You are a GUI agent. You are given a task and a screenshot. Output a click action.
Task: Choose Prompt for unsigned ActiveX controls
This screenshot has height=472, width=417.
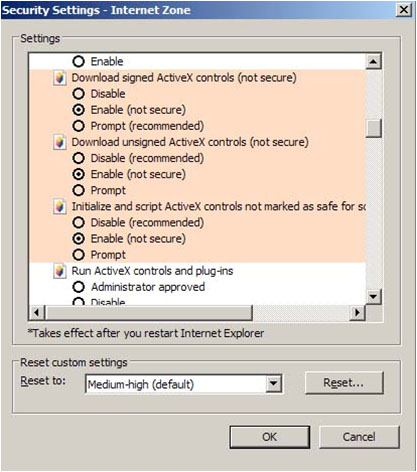click(x=78, y=190)
